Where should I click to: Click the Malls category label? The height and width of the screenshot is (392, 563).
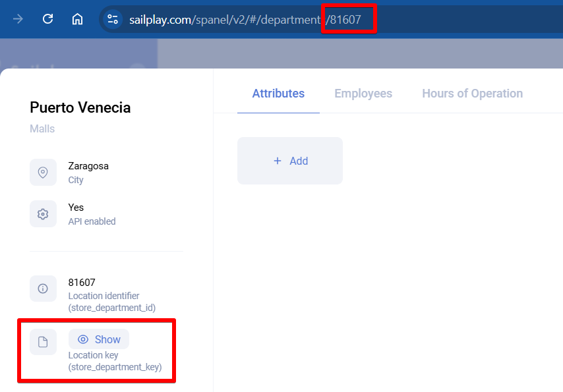(42, 129)
